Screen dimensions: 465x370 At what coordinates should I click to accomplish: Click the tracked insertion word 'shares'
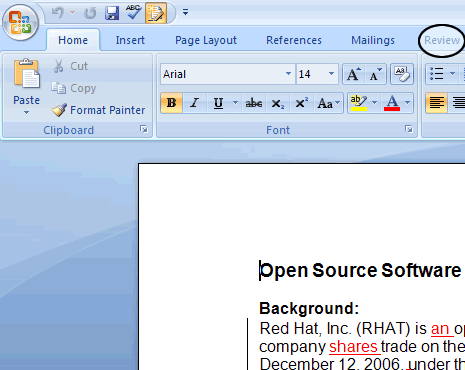[353, 347]
